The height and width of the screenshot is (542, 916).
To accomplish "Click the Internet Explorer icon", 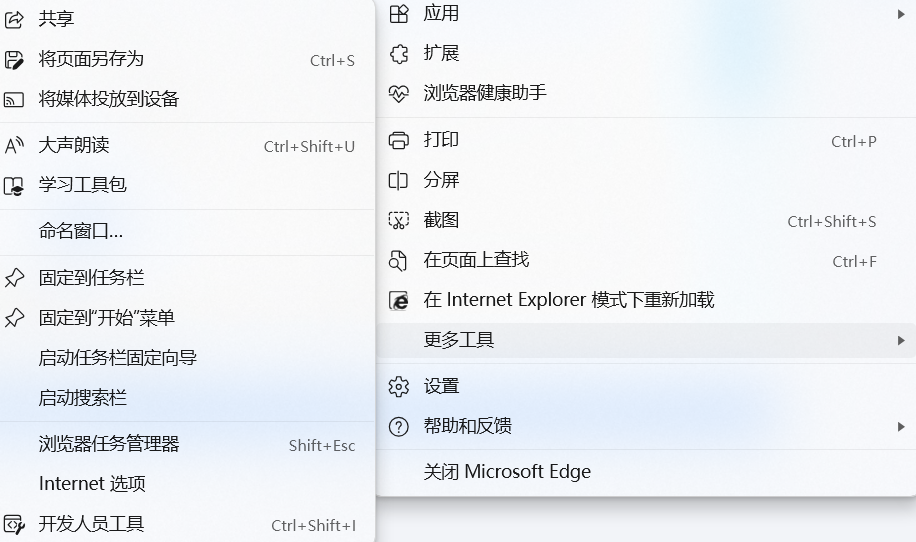I will 399,300.
